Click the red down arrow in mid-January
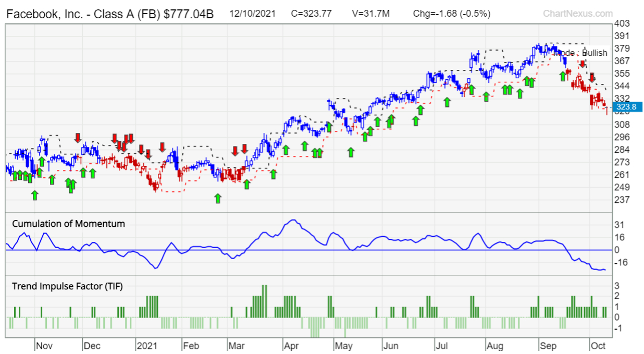The width and height of the screenshot is (644, 354). (x=163, y=146)
